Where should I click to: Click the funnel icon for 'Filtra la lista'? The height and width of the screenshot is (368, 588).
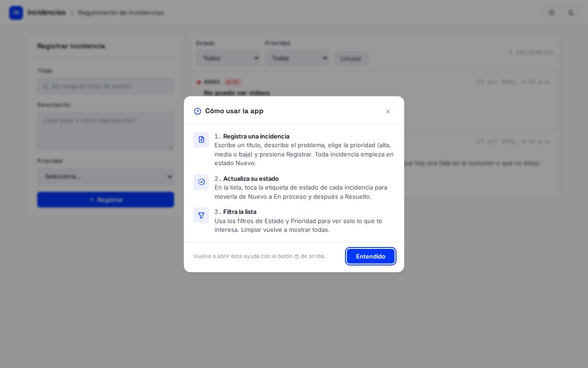[x=201, y=215]
